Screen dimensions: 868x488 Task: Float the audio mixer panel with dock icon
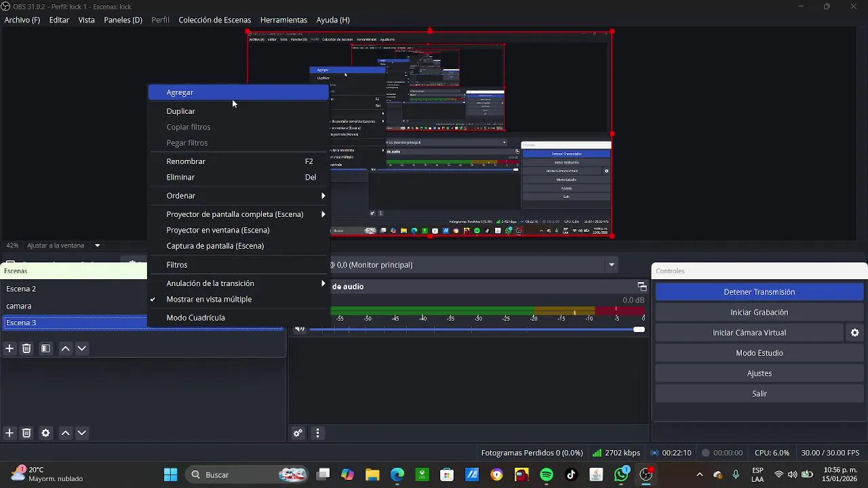642,287
